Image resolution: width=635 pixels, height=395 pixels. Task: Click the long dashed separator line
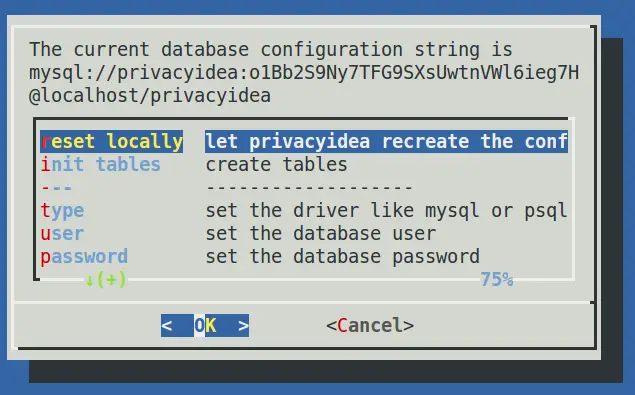coord(309,188)
